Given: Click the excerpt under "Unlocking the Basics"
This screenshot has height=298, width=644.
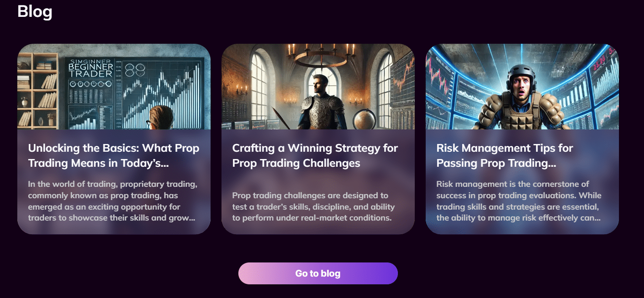Looking at the screenshot, I should (x=112, y=201).
